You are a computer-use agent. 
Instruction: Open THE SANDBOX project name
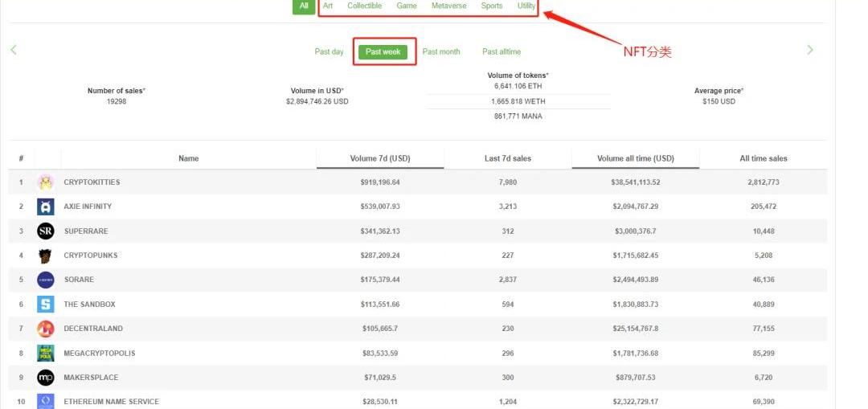pyautogui.click(x=90, y=305)
